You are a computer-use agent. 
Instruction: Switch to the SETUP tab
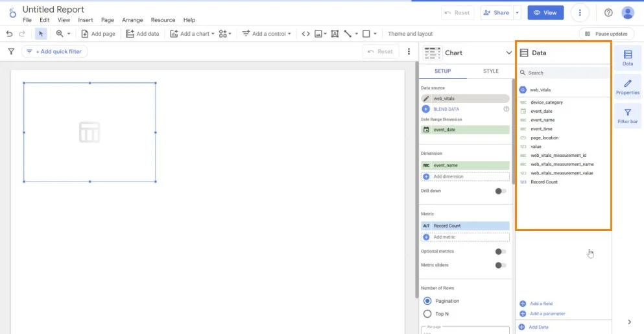pos(443,71)
